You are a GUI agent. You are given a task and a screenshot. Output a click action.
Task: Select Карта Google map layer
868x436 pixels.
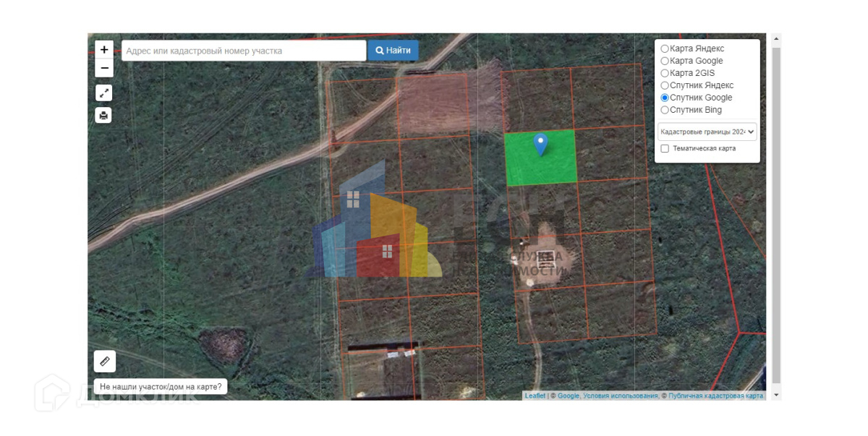pyautogui.click(x=665, y=61)
